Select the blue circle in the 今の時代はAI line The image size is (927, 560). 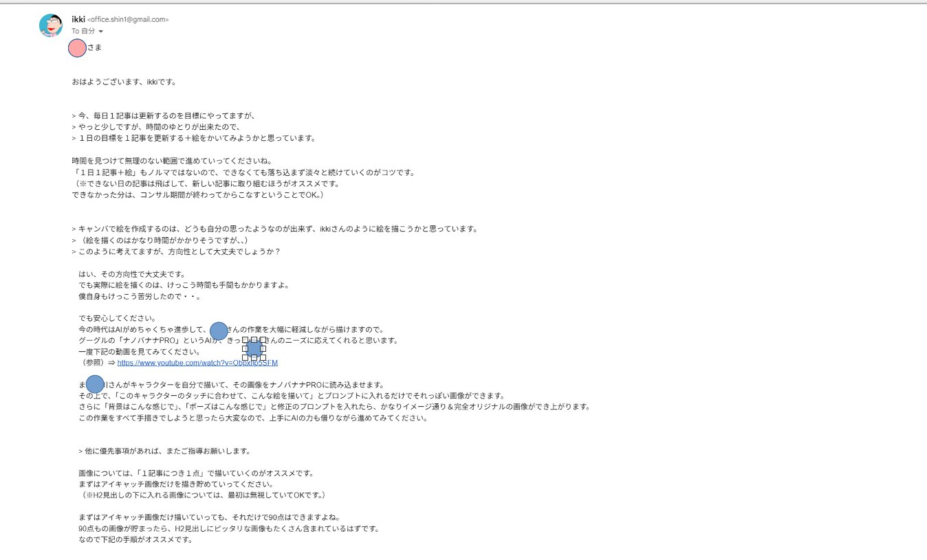tap(219, 331)
